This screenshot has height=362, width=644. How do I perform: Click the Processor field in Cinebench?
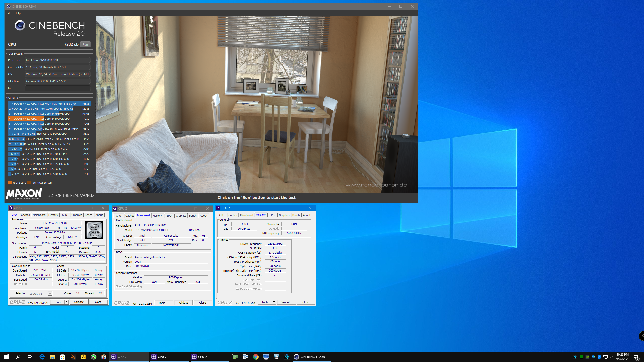[x=58, y=60]
